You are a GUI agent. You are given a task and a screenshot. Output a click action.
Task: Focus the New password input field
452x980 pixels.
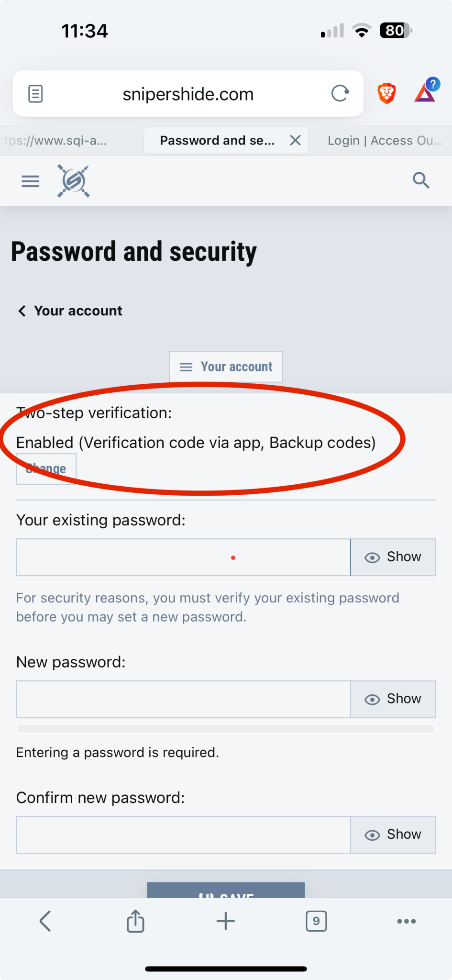tap(183, 699)
